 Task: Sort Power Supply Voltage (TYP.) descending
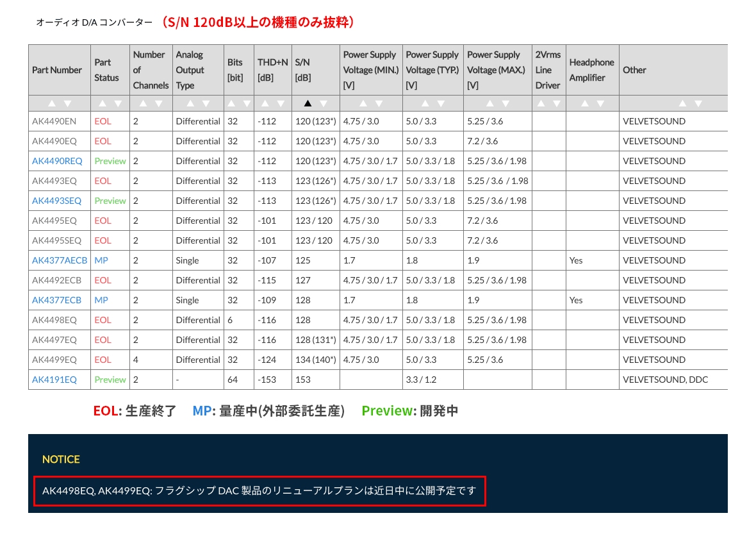[441, 103]
